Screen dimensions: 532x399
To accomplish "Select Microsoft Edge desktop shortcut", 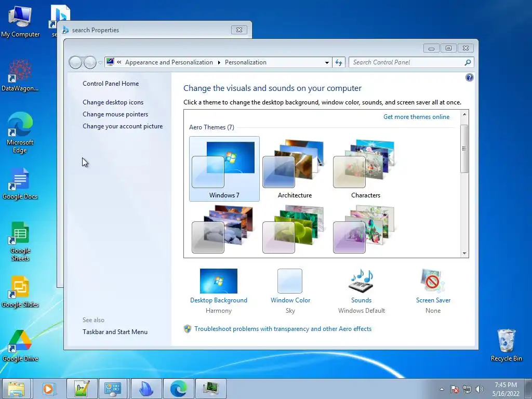I will point(20,132).
